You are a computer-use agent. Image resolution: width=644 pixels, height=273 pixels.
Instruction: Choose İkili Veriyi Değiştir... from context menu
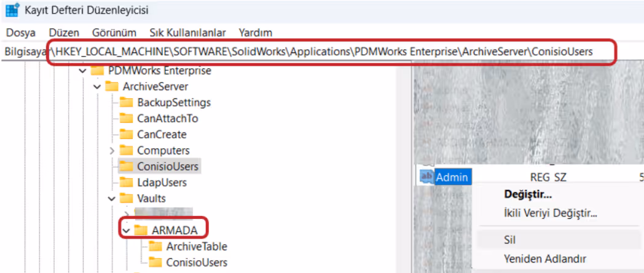click(x=550, y=213)
